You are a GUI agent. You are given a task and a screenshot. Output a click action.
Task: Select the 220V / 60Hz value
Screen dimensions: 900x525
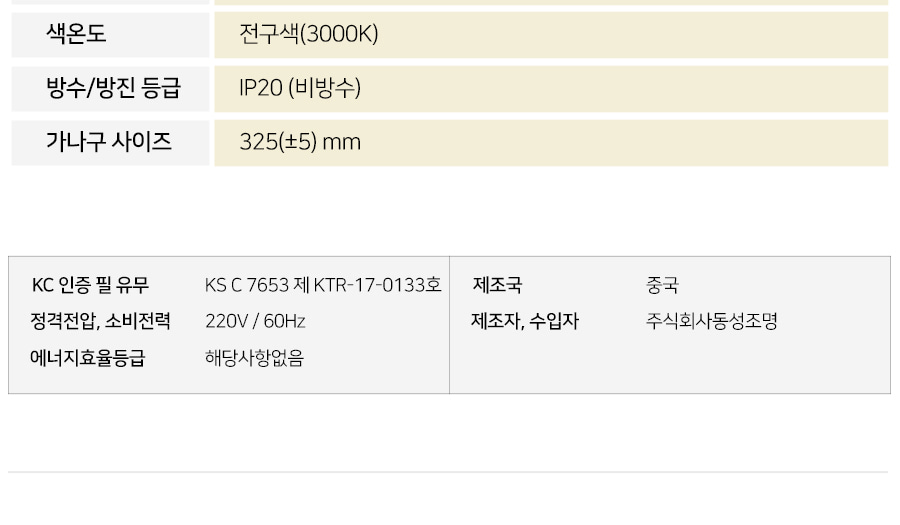coord(255,321)
